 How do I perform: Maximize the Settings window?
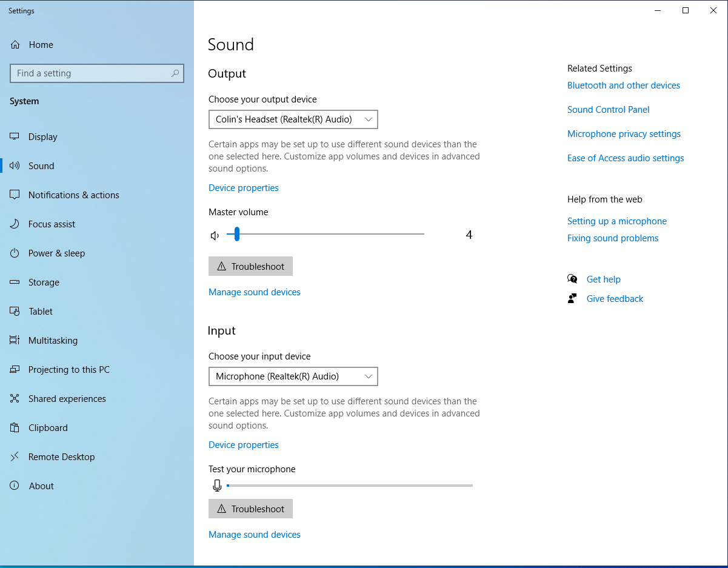point(686,10)
